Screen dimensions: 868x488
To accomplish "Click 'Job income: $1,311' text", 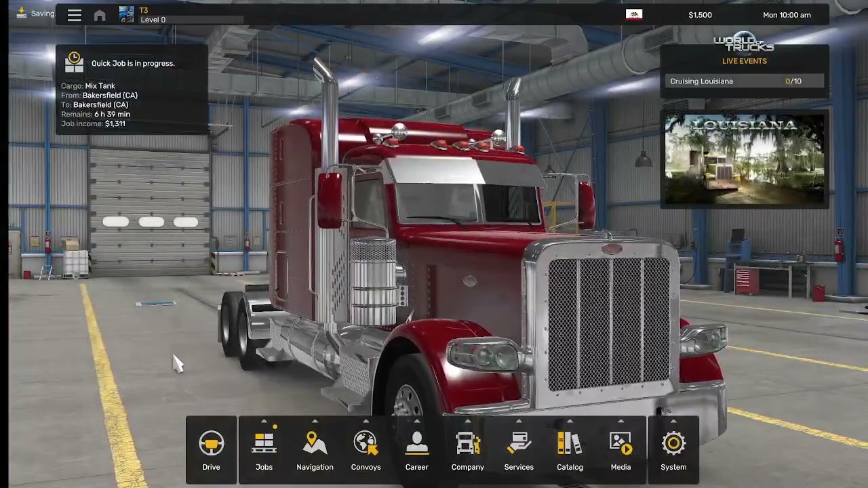I will pos(93,124).
